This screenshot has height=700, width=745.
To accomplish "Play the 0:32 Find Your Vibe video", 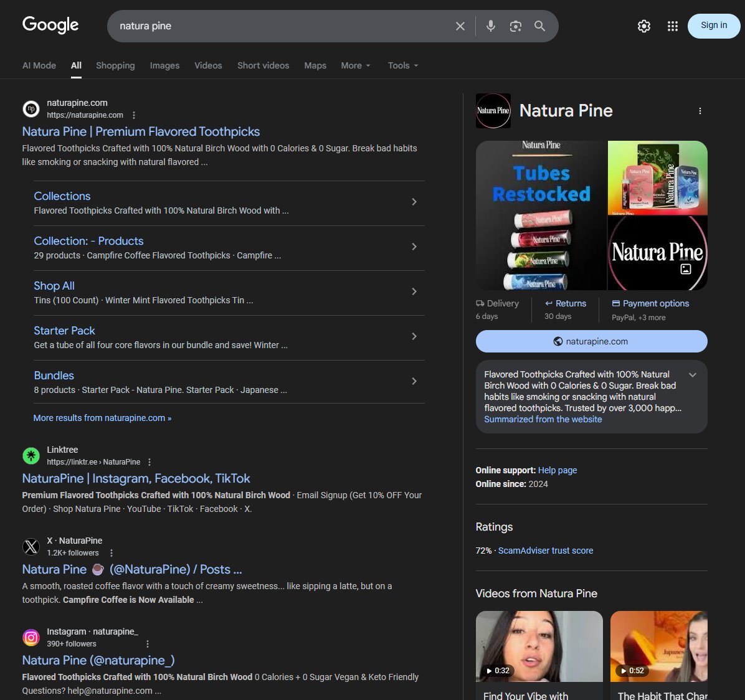I will [x=539, y=646].
